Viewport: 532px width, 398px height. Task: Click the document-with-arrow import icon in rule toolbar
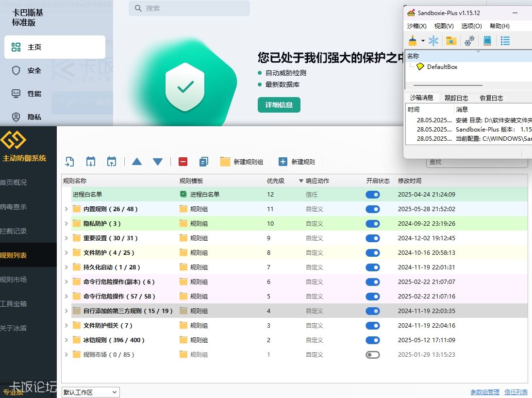click(69, 162)
